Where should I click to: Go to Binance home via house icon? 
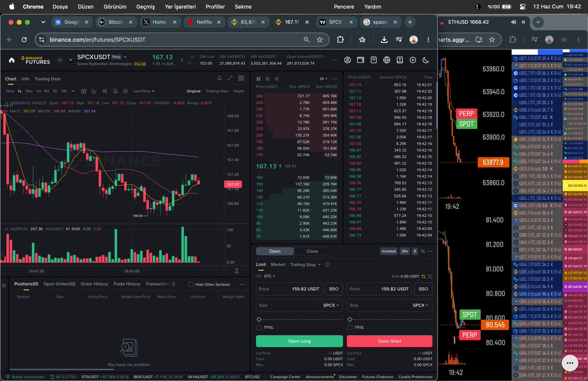tap(12, 60)
